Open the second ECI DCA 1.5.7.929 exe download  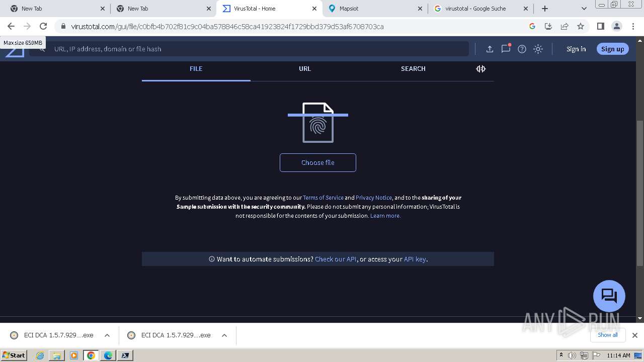[170, 335]
